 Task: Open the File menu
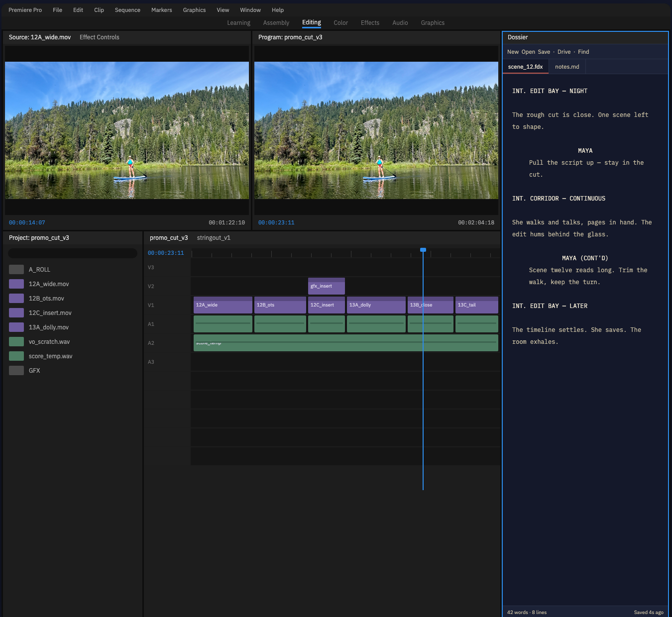coord(57,10)
